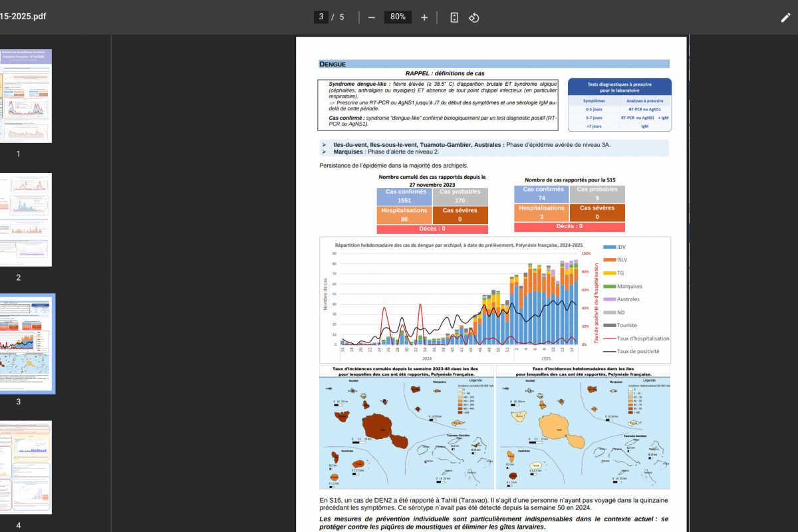This screenshot has width=798, height=532.
Task: Click the zoom in plus button
Action: tap(424, 17)
